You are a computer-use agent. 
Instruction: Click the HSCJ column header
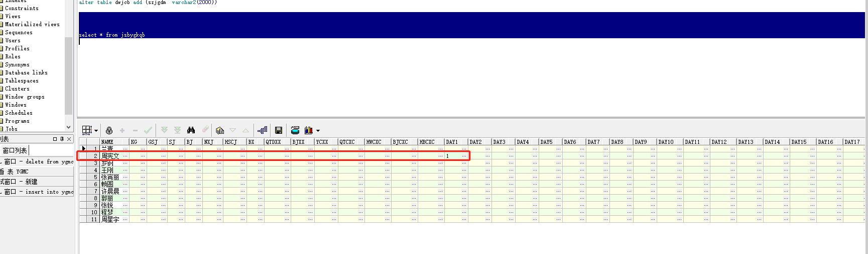pyautogui.click(x=234, y=142)
